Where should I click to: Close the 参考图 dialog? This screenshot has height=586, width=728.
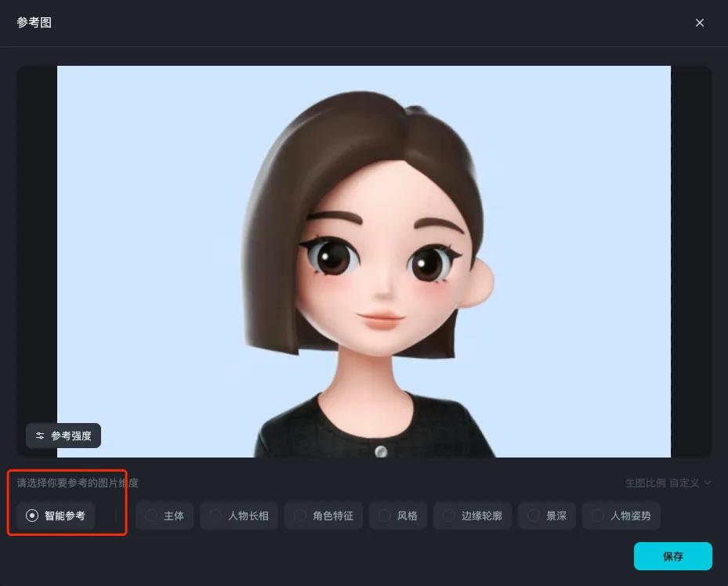700,23
